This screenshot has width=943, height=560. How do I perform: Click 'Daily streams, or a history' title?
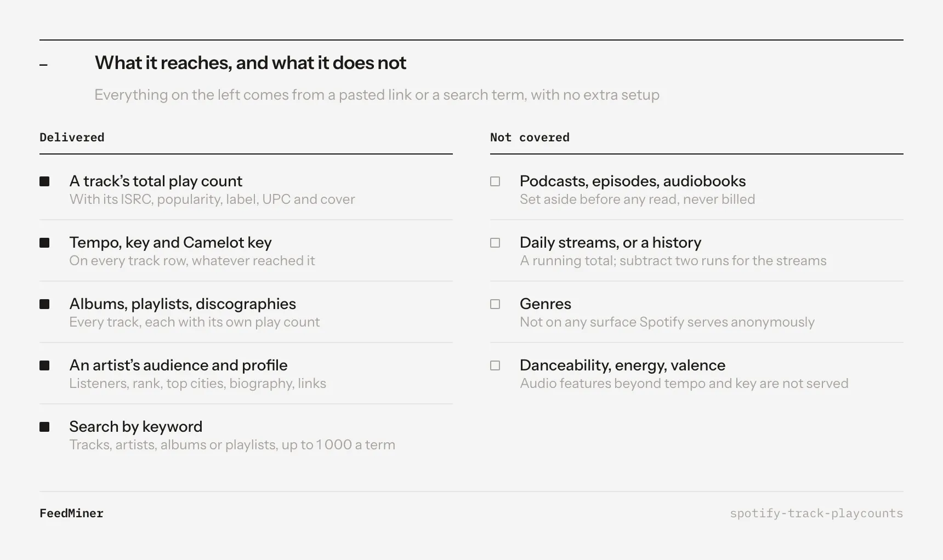pos(611,243)
